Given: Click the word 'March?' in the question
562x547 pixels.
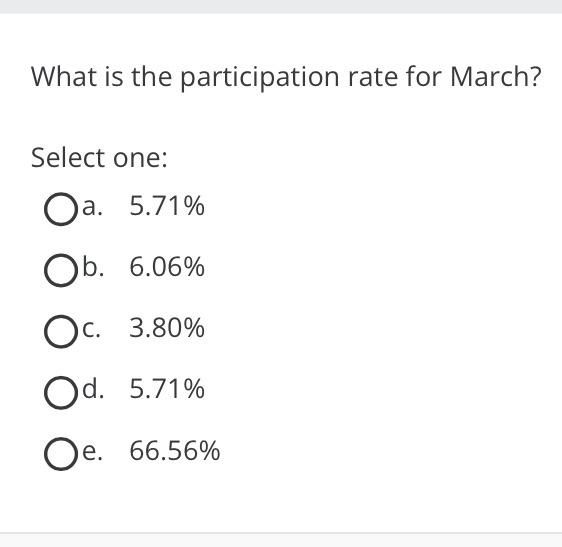Looking at the screenshot, I should coord(495,76).
